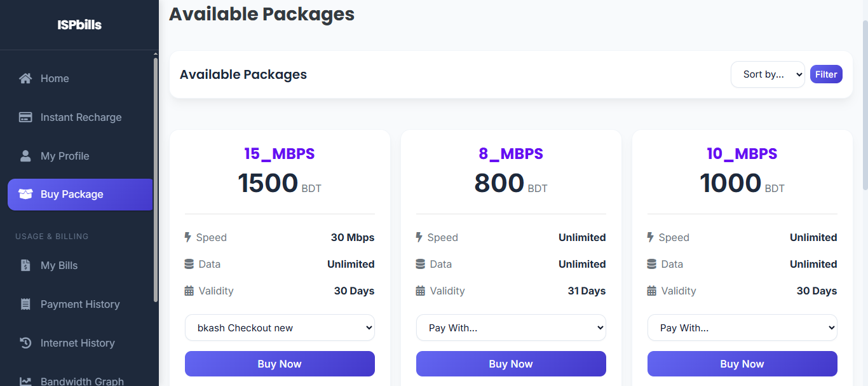Open Payment History via its book icon

pos(25,304)
